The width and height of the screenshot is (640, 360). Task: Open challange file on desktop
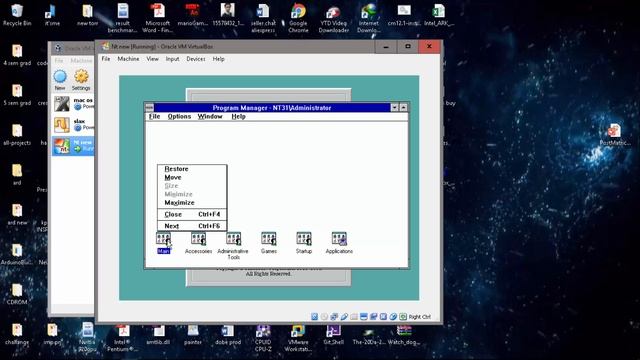point(17,335)
